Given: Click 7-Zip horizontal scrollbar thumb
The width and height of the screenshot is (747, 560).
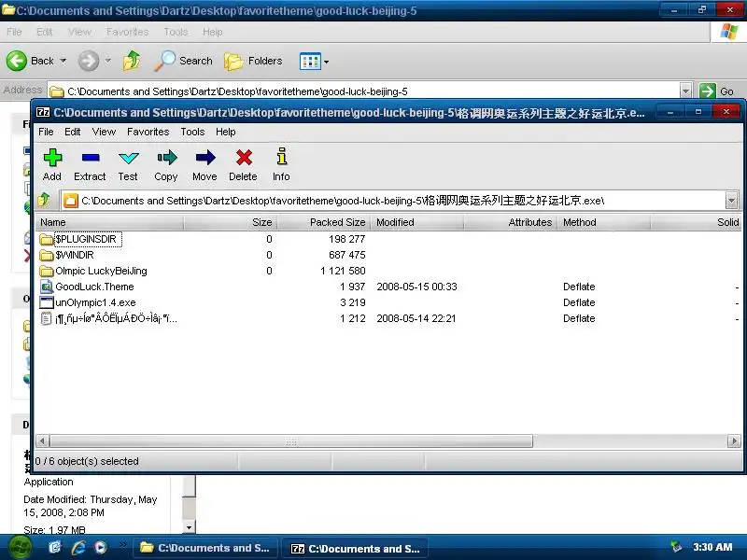Looking at the screenshot, I should [291, 441].
